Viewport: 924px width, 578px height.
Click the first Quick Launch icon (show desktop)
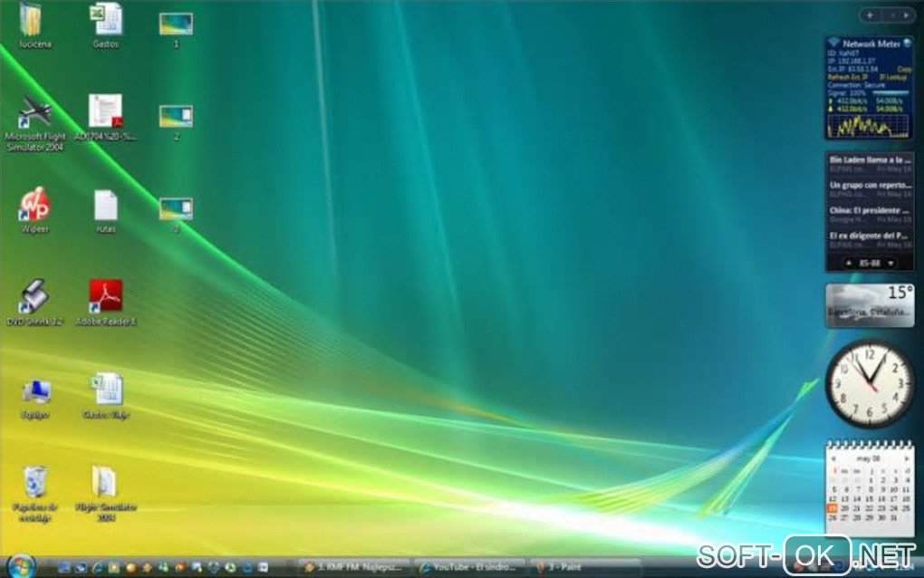(x=63, y=567)
